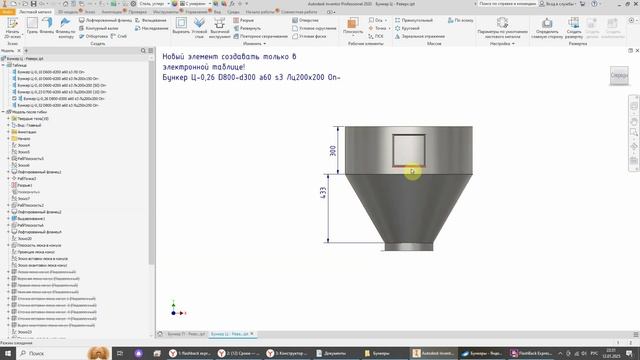Search in the model browser panel
Screen dimensions: 640x360
coord(143,51)
